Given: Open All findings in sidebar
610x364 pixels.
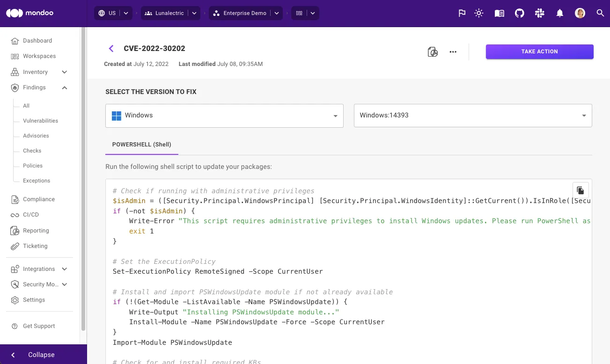Looking at the screenshot, I should 26,106.
